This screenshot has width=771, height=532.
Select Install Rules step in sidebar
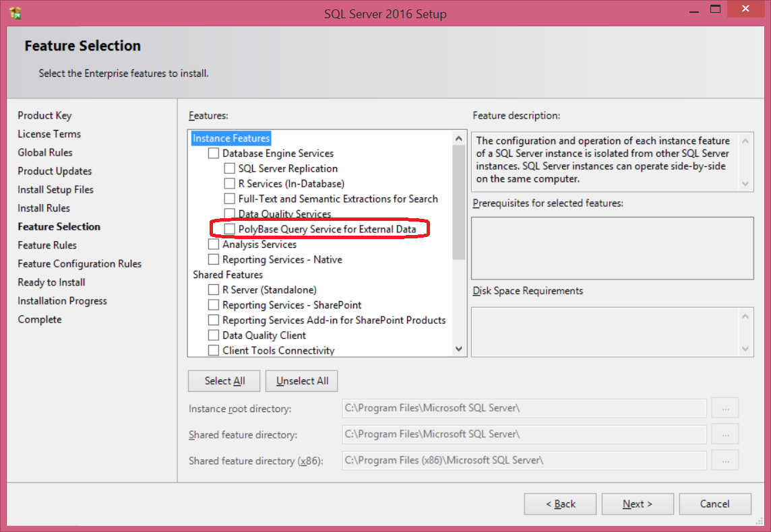[44, 208]
